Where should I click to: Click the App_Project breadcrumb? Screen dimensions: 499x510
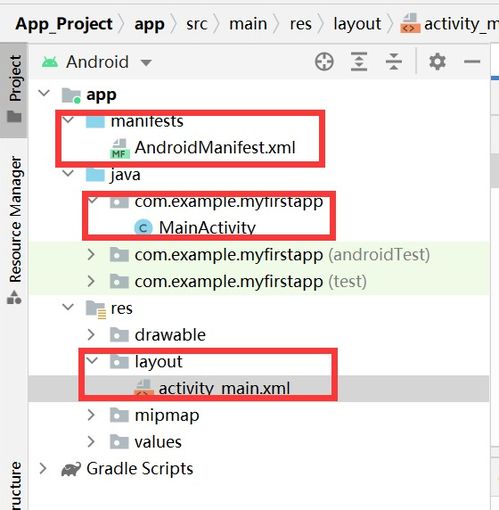[x=64, y=24]
